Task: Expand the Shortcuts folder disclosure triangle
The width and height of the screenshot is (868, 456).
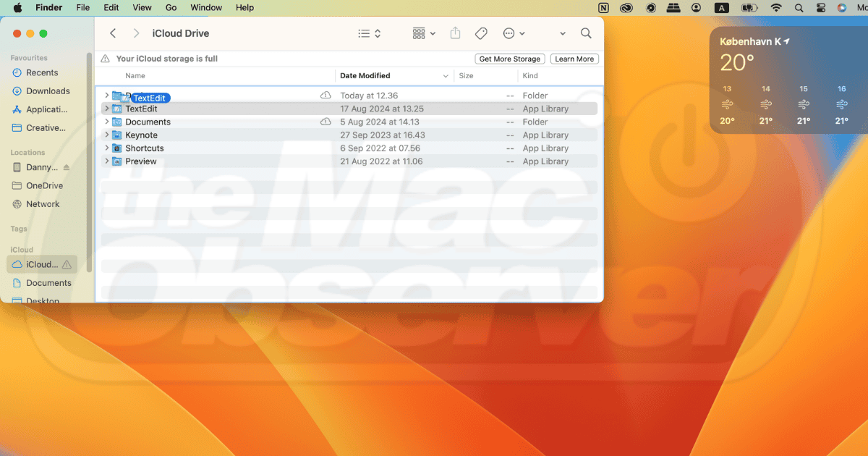Action: [x=106, y=148]
